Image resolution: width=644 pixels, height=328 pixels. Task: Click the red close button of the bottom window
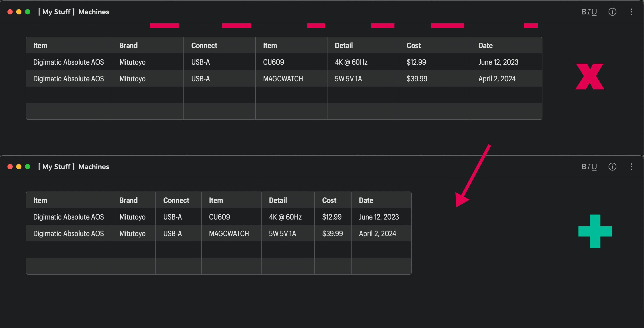(x=10, y=167)
